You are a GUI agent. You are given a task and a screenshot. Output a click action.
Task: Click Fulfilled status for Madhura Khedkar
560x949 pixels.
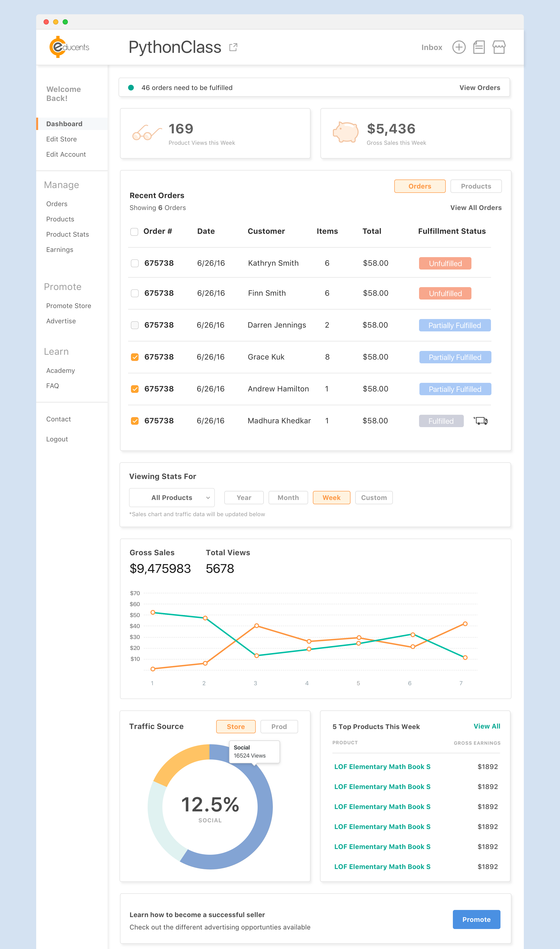441,421
